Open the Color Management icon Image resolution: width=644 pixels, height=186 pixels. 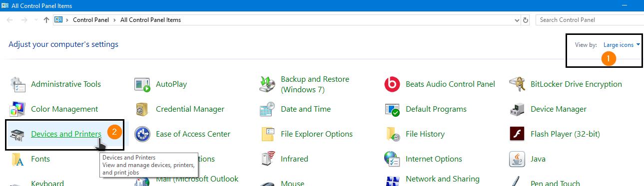coord(18,109)
